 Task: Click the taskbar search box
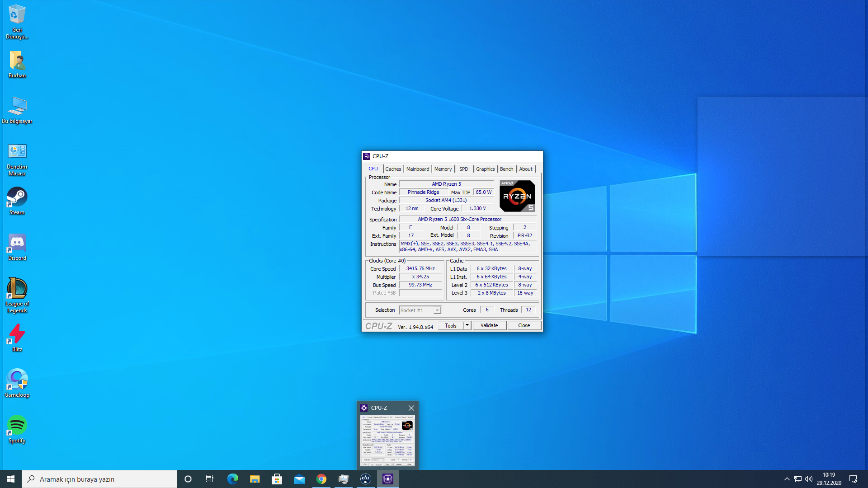pos(99,479)
